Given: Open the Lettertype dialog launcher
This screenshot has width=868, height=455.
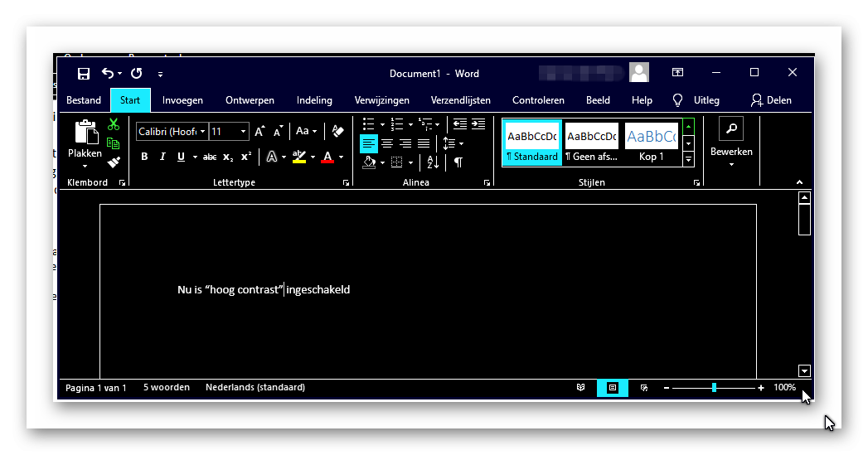Looking at the screenshot, I should pyautogui.click(x=346, y=182).
